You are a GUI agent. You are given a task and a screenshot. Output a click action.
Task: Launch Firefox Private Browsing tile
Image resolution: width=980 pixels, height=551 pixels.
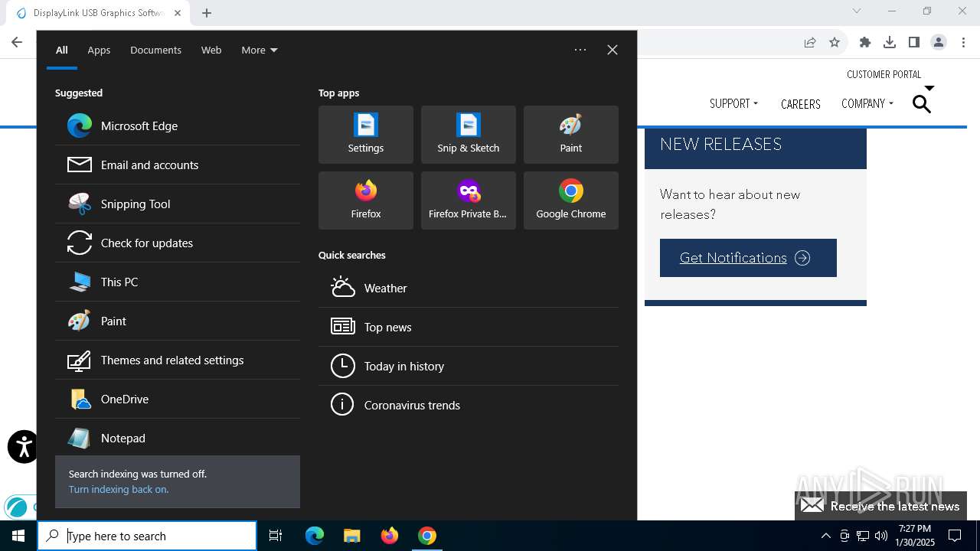point(469,201)
